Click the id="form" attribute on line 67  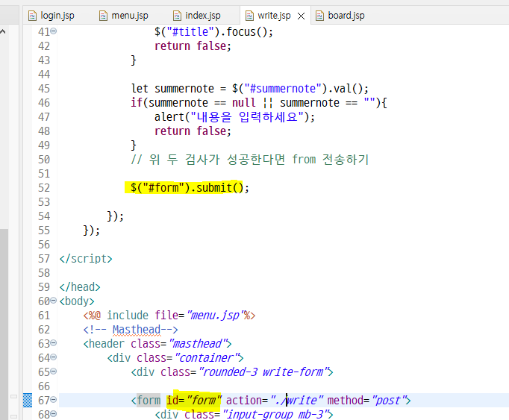point(194,400)
